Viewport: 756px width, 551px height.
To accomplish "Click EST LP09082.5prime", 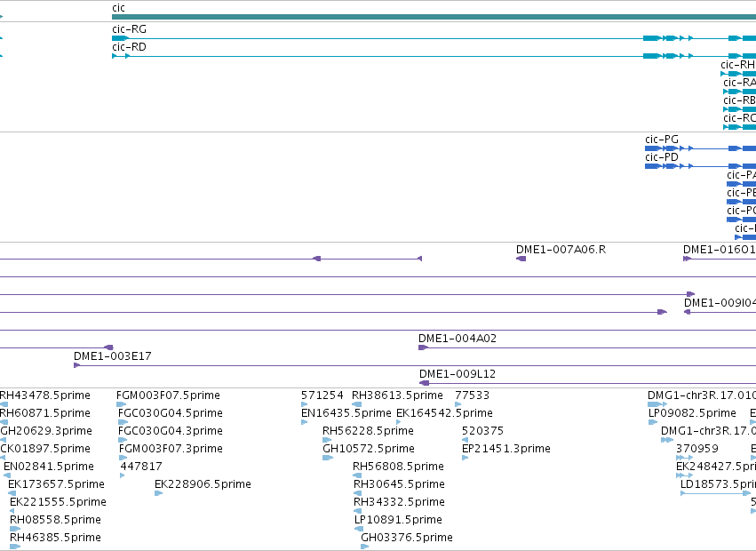I will pyautogui.click(x=692, y=413).
